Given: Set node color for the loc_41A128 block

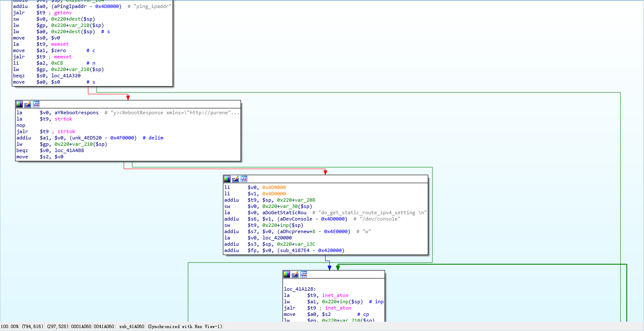Looking at the screenshot, I should pos(287,274).
